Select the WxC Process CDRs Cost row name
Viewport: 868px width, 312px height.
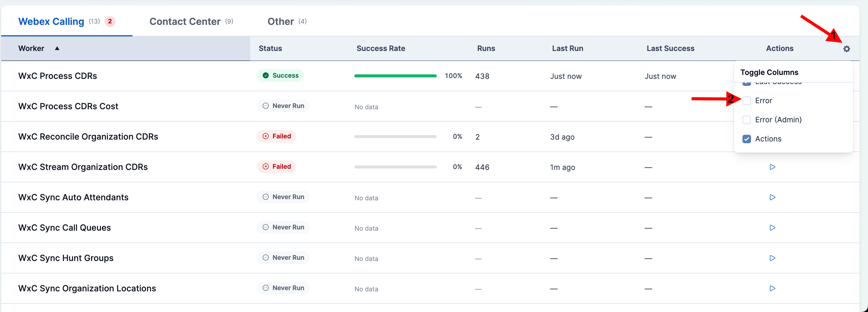(x=68, y=106)
